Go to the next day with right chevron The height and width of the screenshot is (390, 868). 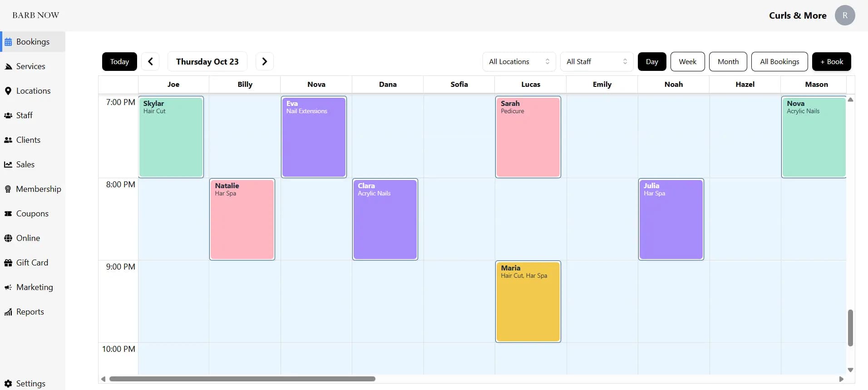point(265,61)
